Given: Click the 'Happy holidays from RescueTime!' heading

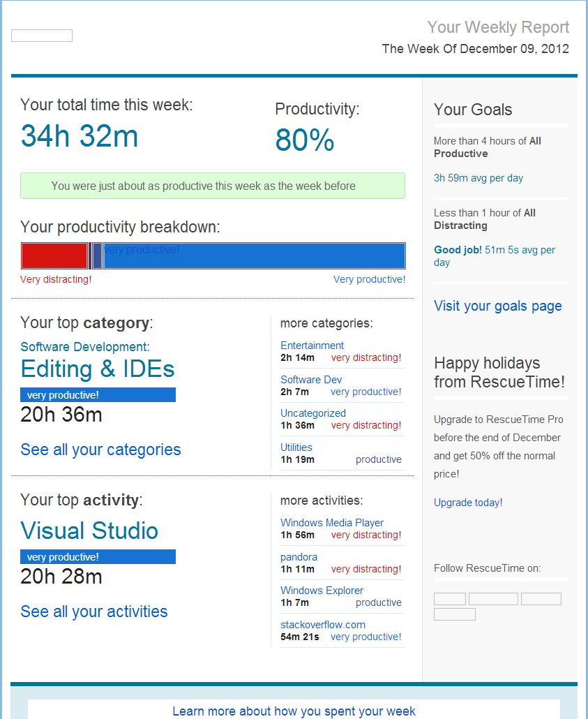Looking at the screenshot, I should click(499, 372).
